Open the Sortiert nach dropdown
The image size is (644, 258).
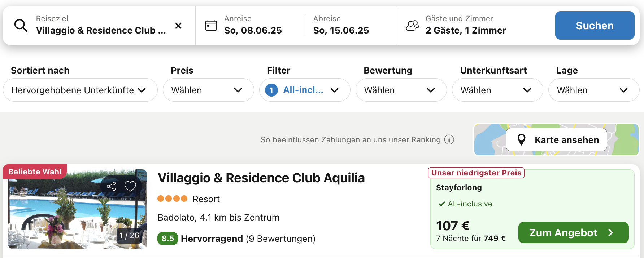[80, 90]
